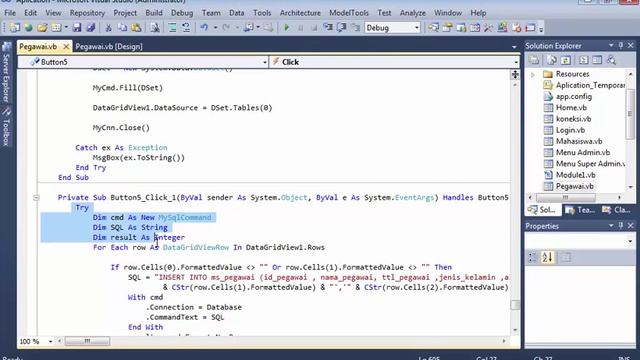
Task: Open the File menu
Action: point(10,13)
